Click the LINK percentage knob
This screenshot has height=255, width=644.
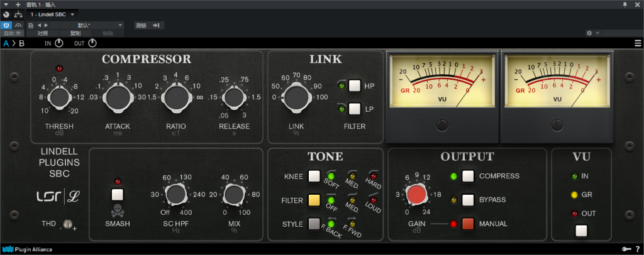(296, 97)
